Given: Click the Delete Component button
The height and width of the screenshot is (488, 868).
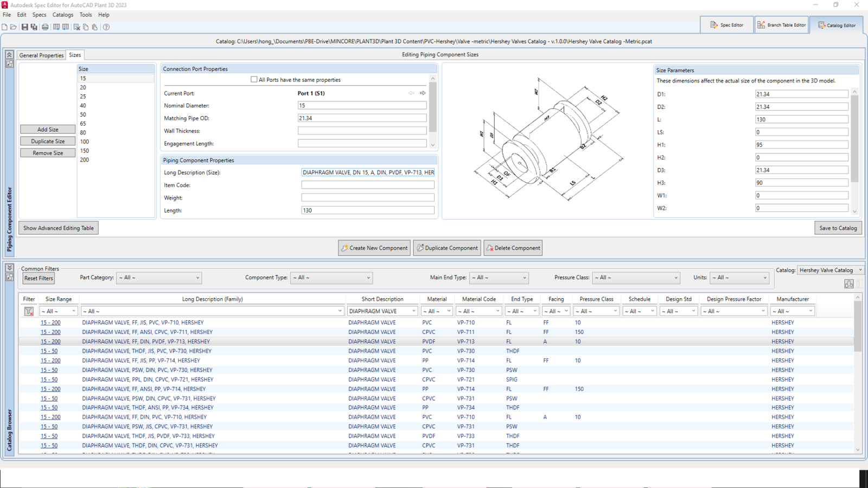Looking at the screenshot, I should pyautogui.click(x=513, y=248).
